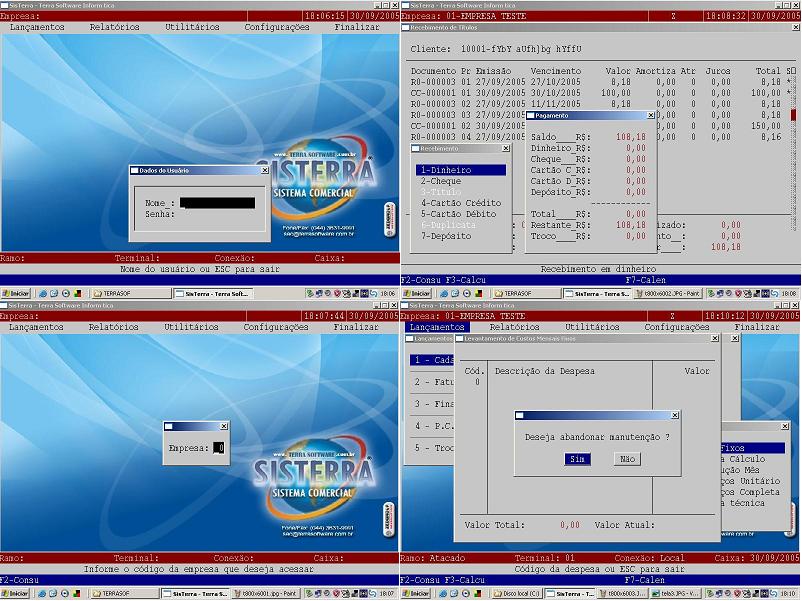Click the Nome input field in Dados do Usuário
The image size is (802, 601).
(x=217, y=203)
